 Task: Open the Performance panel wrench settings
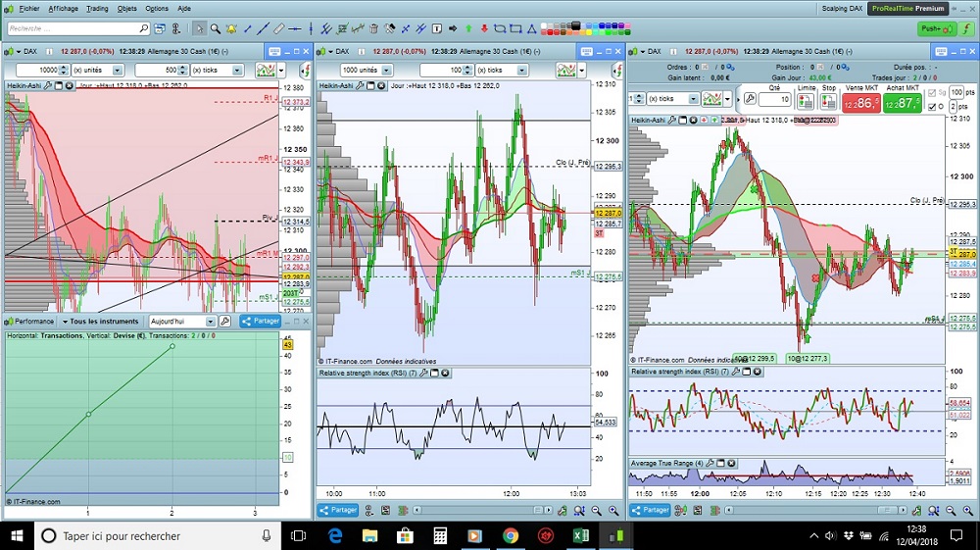(x=224, y=321)
